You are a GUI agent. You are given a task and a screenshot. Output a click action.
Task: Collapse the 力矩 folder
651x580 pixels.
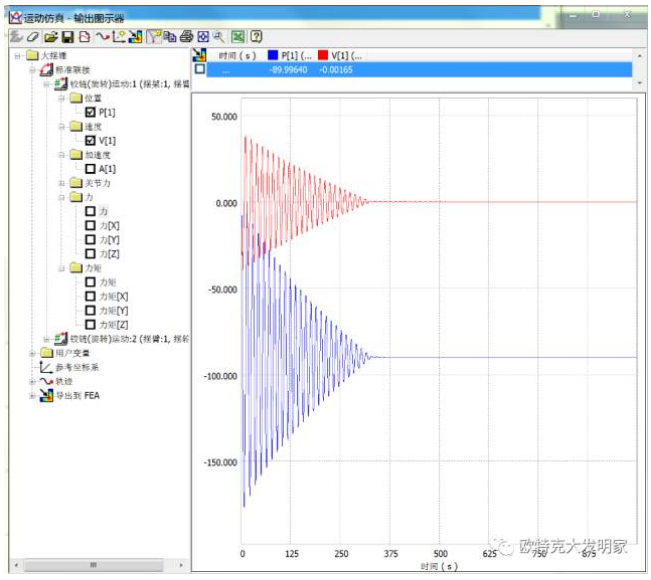coord(61,268)
